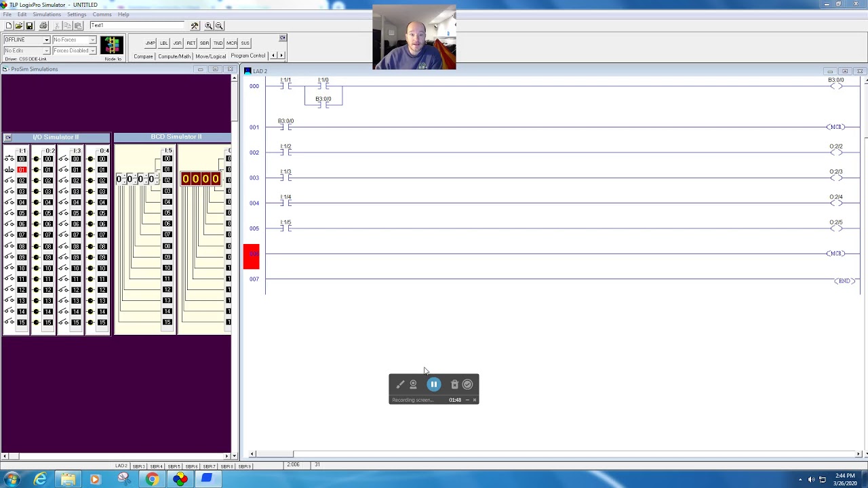Print using the printer toolbar icon
The height and width of the screenshot is (488, 868).
point(43,26)
